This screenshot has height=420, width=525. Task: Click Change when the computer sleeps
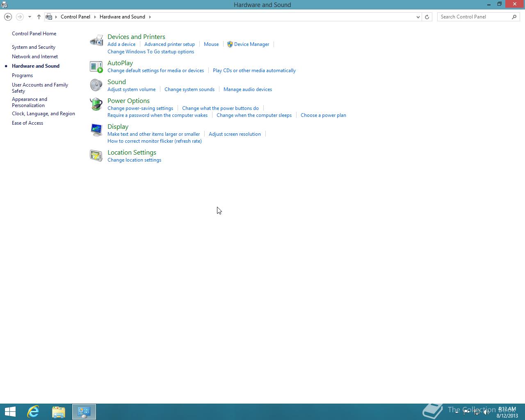pos(254,115)
